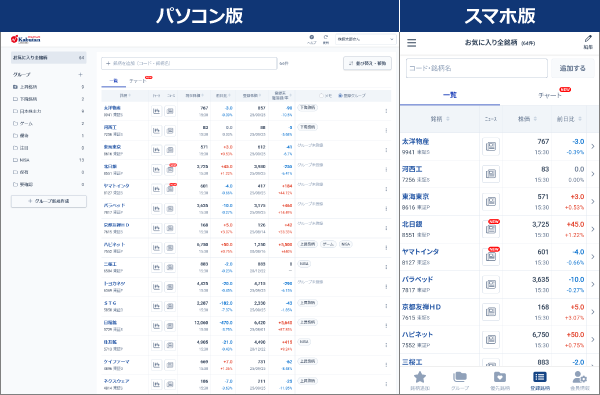The height and width of the screenshot is (395, 600).
Task: Click the 並び替え・移動 button
Action: (367, 64)
